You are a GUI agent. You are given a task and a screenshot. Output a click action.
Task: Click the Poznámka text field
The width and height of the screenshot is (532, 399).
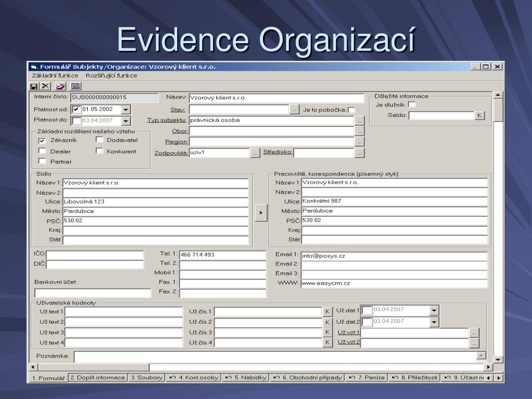click(x=275, y=356)
